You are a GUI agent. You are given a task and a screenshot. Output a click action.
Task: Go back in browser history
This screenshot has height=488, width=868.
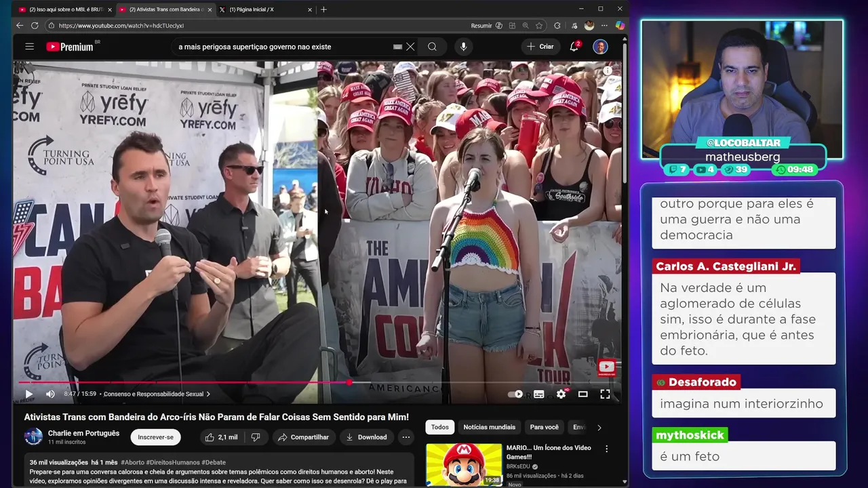point(20,26)
